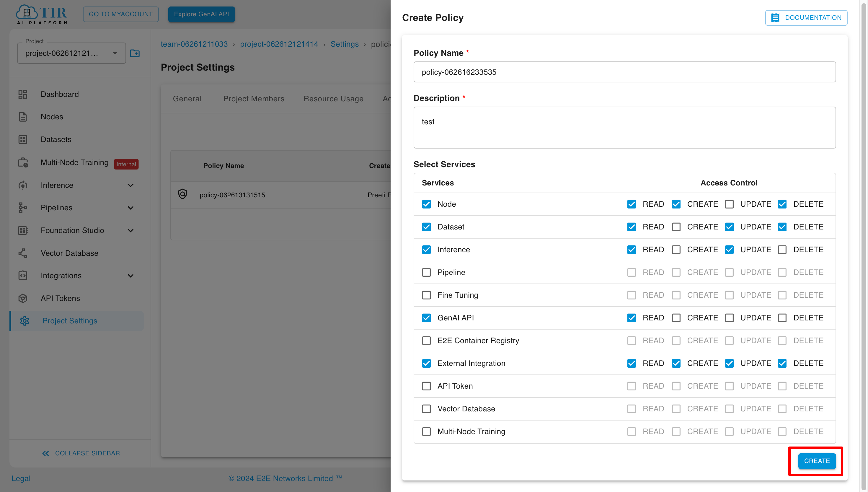
Task: Click the Pipelines icon in sidebar
Action: [23, 208]
